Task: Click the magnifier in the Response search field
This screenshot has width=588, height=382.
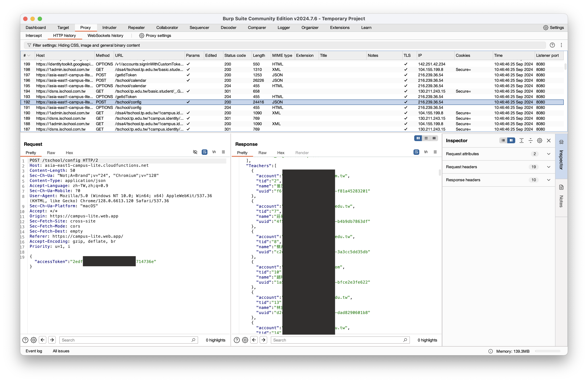Action: coord(405,340)
